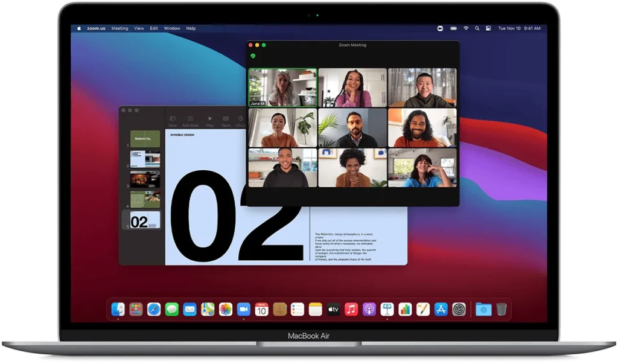Click the Keynote icon in the Dock
Viewport: 618px width, 364px height.
point(387,310)
